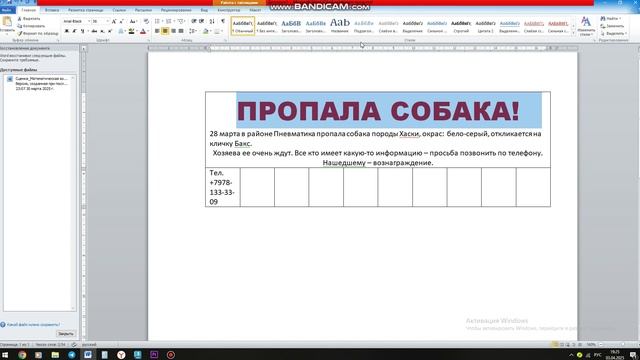Screen dimensions: 640x360
Task: Apply the Обычный style
Action: 243,26
